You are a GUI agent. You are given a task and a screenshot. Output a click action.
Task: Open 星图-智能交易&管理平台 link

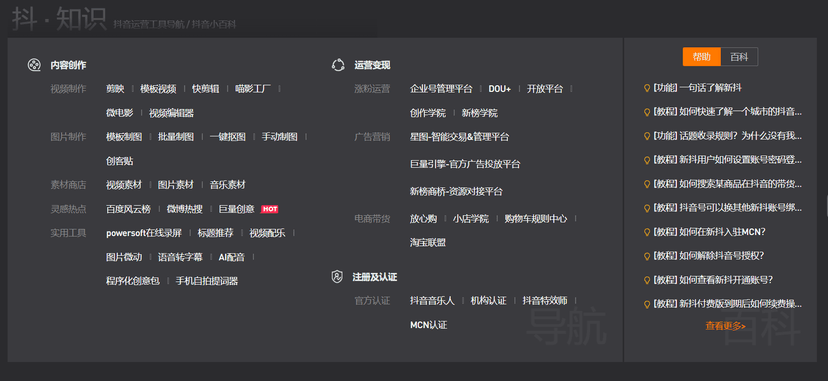(x=459, y=137)
